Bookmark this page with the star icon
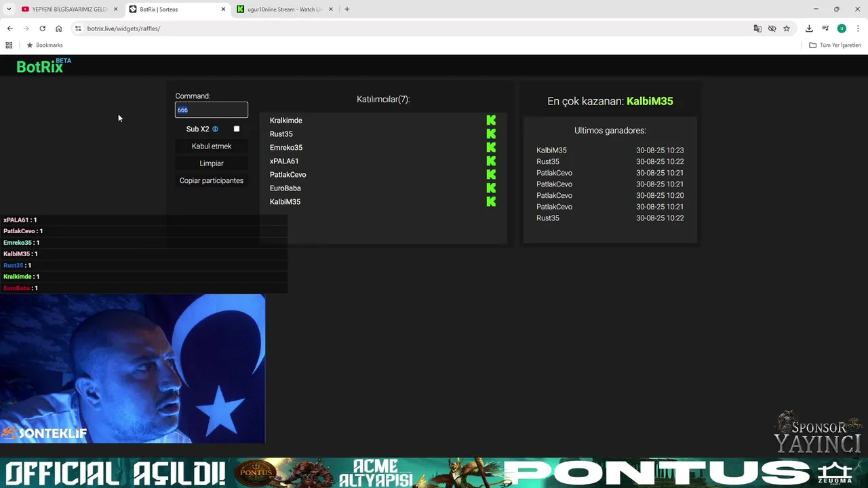868x488 pixels. point(787,28)
